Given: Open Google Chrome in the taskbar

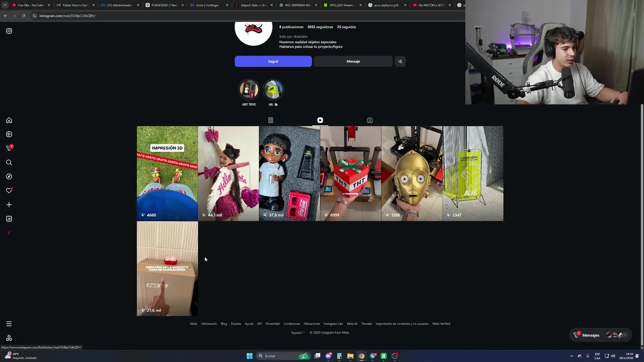Looking at the screenshot, I should pos(361,356).
